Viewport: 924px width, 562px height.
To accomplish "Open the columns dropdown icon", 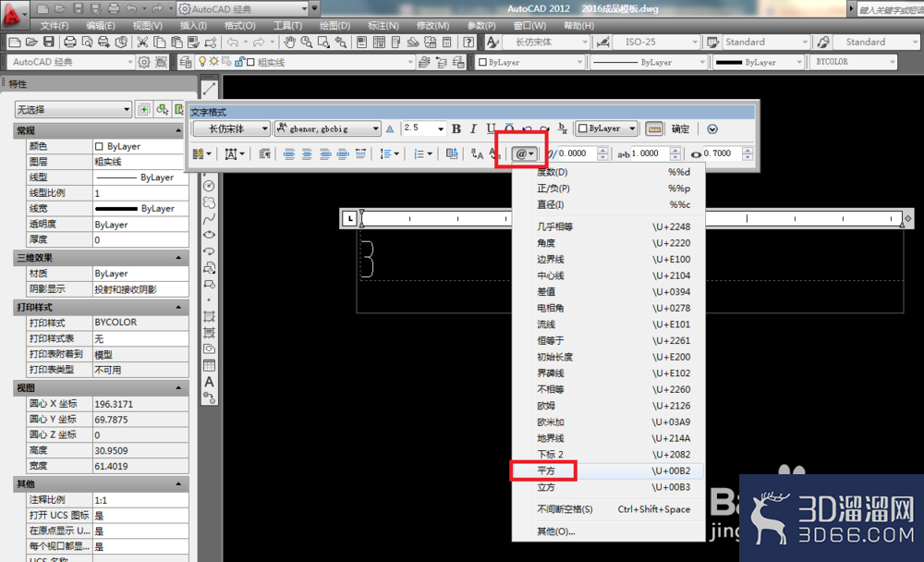I will 201,154.
